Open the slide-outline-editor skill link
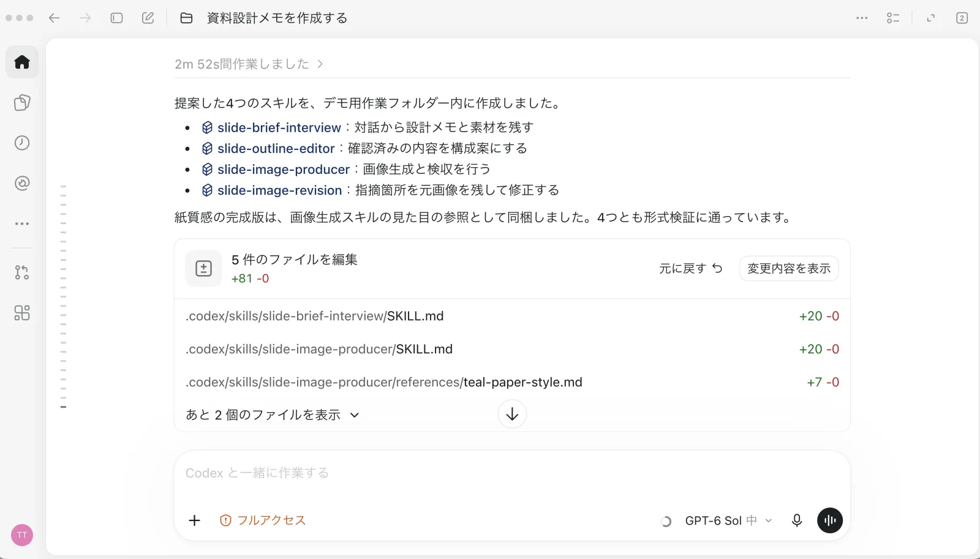The image size is (980, 559). [x=276, y=148]
